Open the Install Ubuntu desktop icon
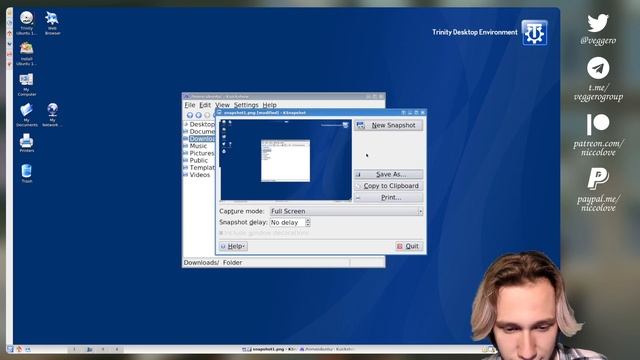 [x=27, y=53]
